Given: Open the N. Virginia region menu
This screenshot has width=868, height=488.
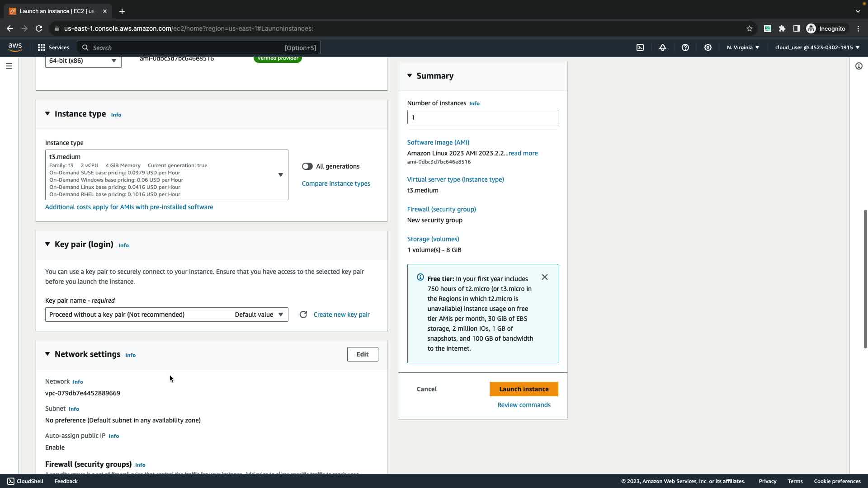Looking at the screenshot, I should pyautogui.click(x=743, y=47).
